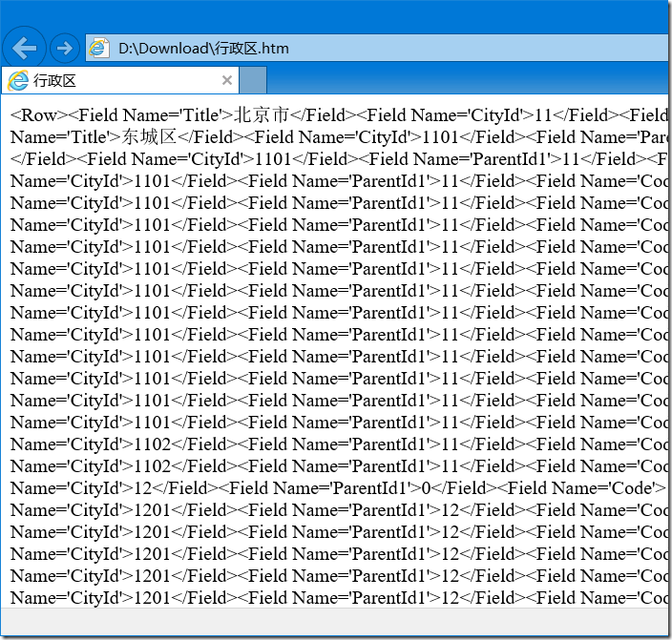Click the ParentId1 value 0 in the text
This screenshot has height=640, width=672.
426,487
